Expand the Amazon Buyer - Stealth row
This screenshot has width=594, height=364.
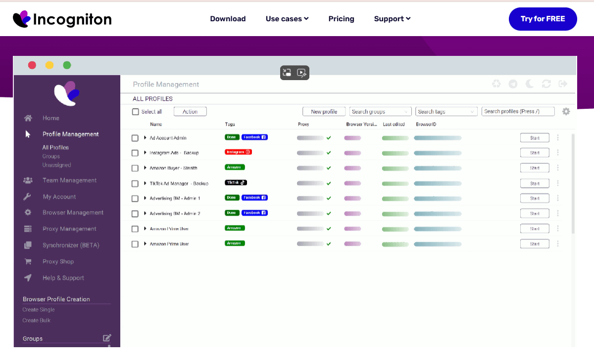[x=146, y=168]
